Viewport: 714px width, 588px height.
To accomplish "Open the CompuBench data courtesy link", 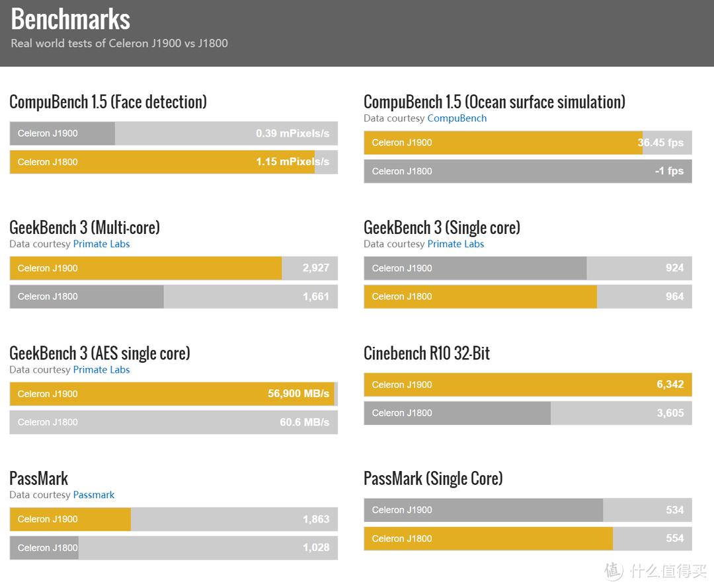I will (x=457, y=118).
